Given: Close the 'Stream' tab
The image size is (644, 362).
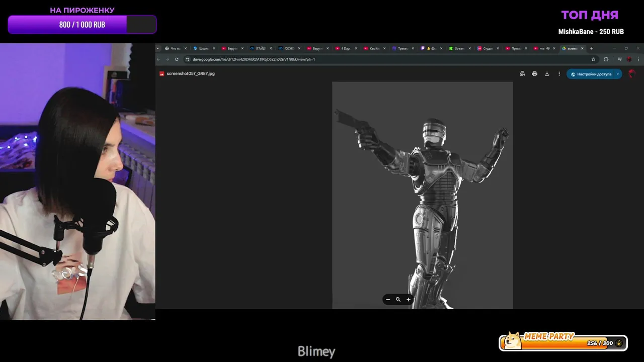Looking at the screenshot, I should pos(469,48).
